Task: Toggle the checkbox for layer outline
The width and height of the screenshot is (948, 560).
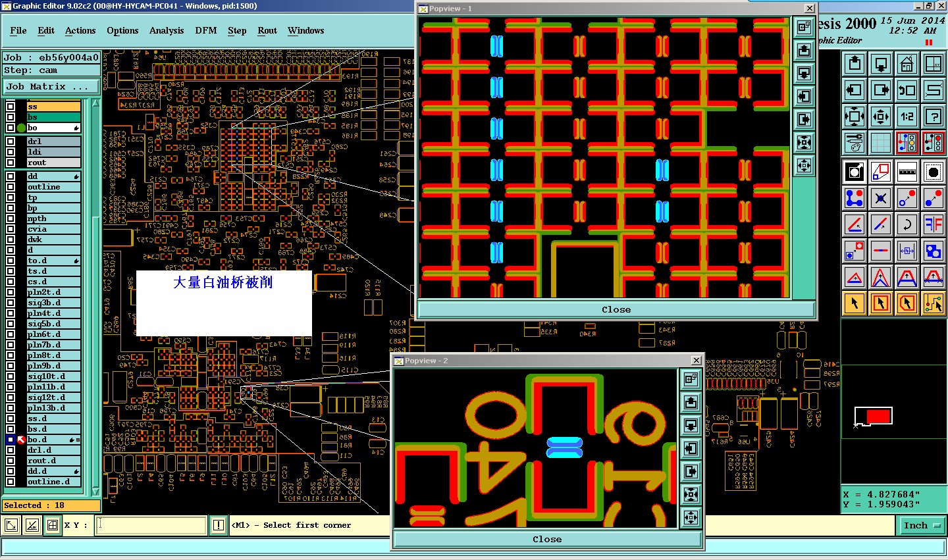Action: (11, 187)
